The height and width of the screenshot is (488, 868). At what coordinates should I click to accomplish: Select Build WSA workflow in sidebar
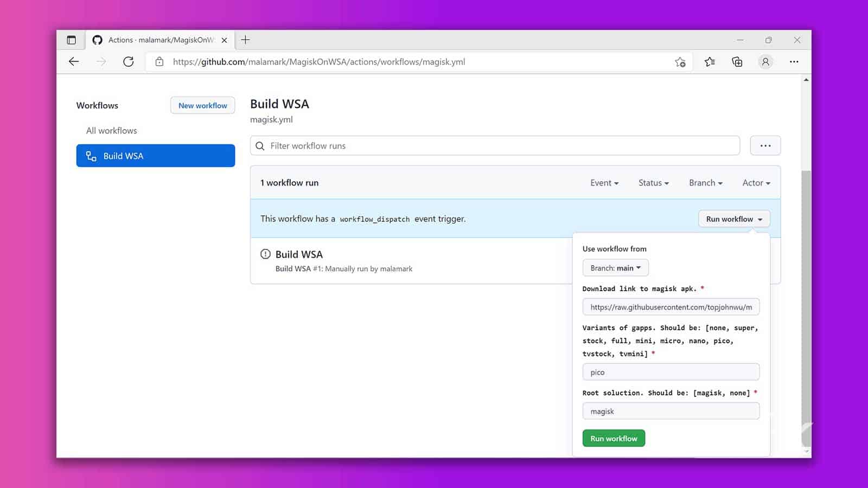156,156
